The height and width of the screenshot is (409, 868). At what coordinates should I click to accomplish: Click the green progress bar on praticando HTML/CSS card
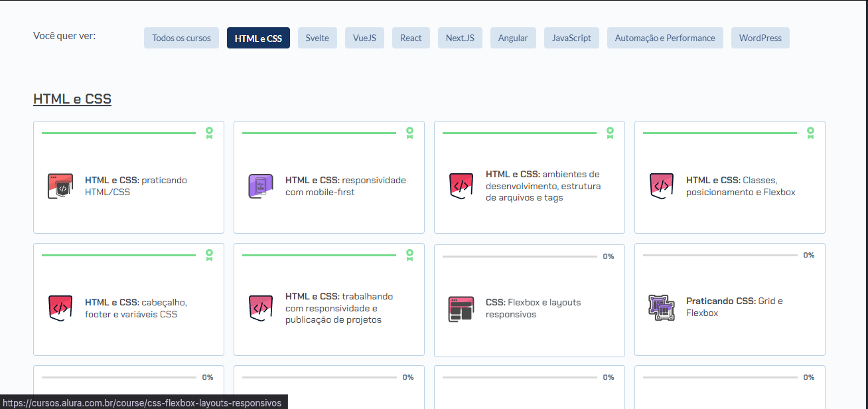point(119,133)
